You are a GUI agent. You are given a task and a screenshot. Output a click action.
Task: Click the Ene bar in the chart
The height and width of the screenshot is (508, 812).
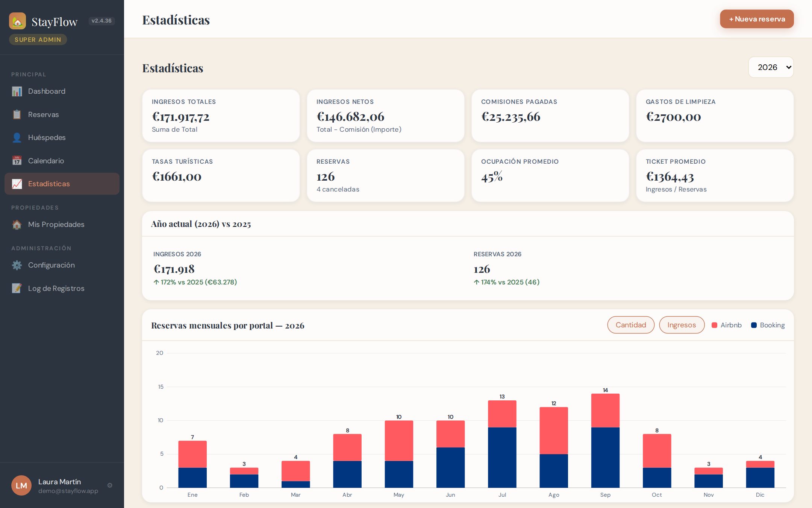(192, 464)
